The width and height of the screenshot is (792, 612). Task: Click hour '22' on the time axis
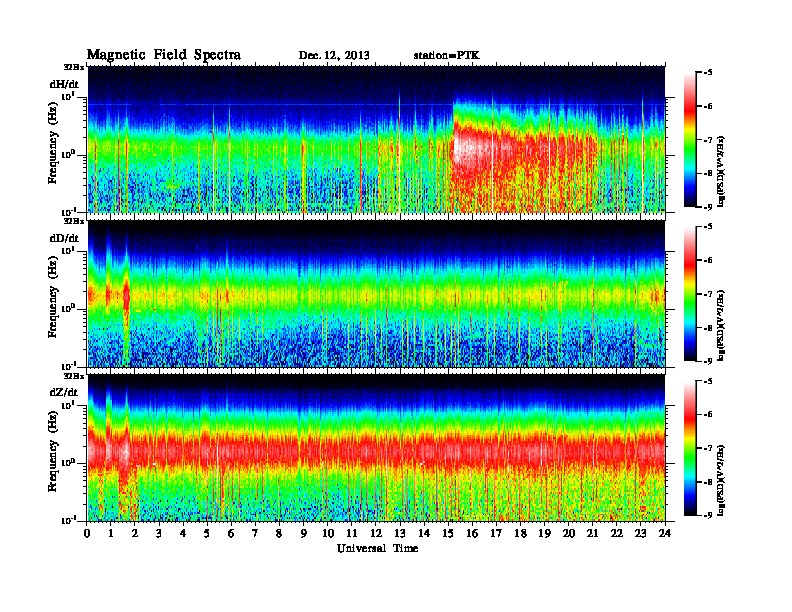pyautogui.click(x=617, y=533)
